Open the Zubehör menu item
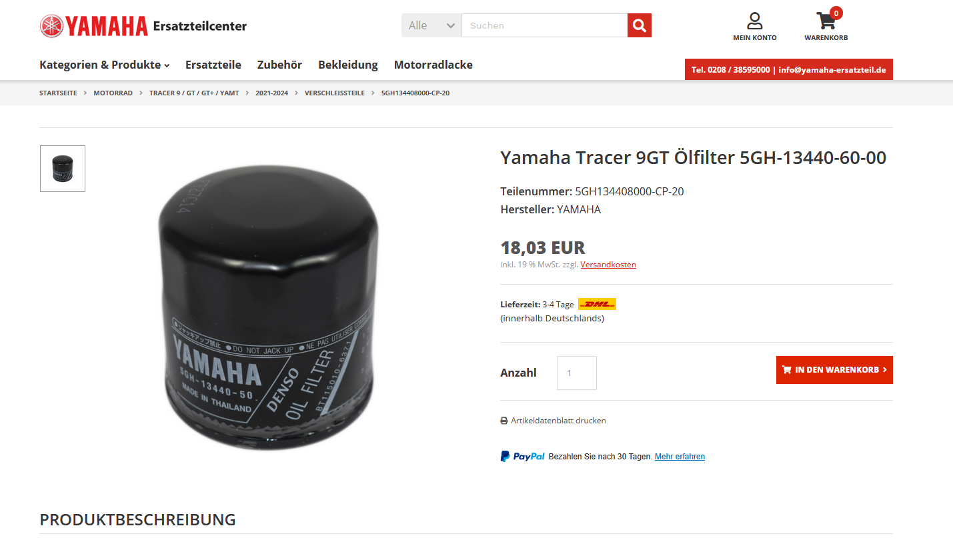This screenshot has height=560, width=953. (279, 65)
